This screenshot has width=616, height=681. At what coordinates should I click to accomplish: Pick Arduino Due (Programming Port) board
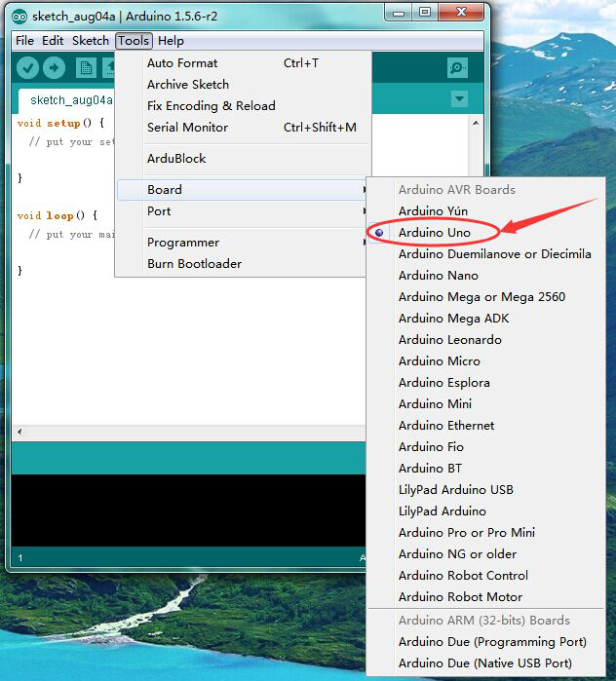click(x=492, y=642)
